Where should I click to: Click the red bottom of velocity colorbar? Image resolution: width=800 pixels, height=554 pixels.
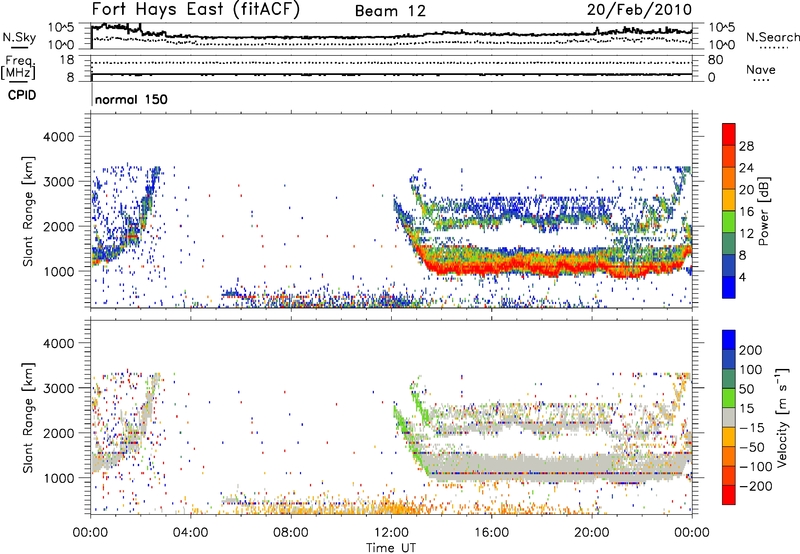[x=729, y=495]
